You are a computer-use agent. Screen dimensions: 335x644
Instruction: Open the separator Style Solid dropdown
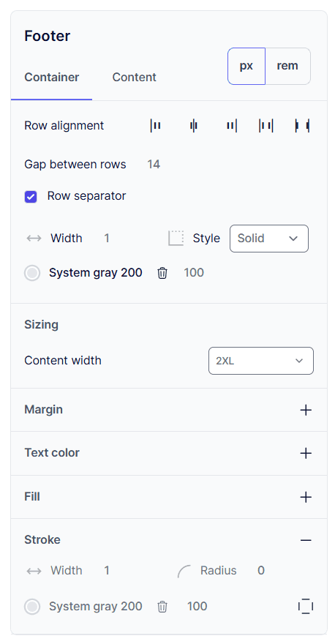pos(269,239)
